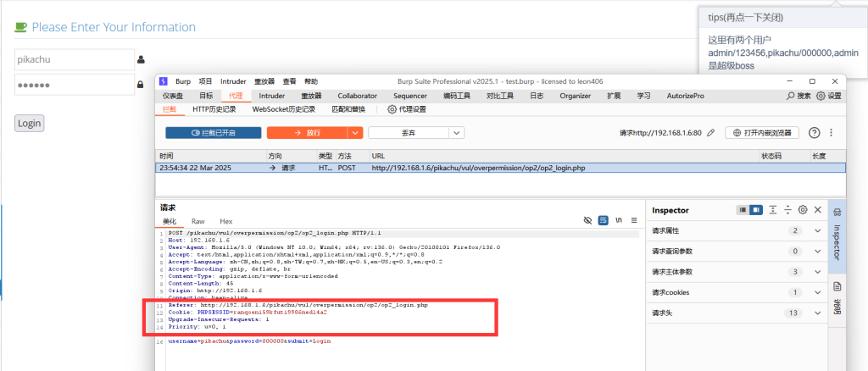Click the open embedded browser button (打开内嵌浏览器)
This screenshot has width=868, height=371.
pyautogui.click(x=762, y=133)
